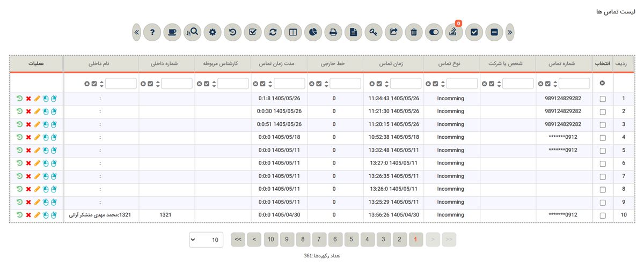Toggle the switch icon in toolbar

click(x=434, y=32)
